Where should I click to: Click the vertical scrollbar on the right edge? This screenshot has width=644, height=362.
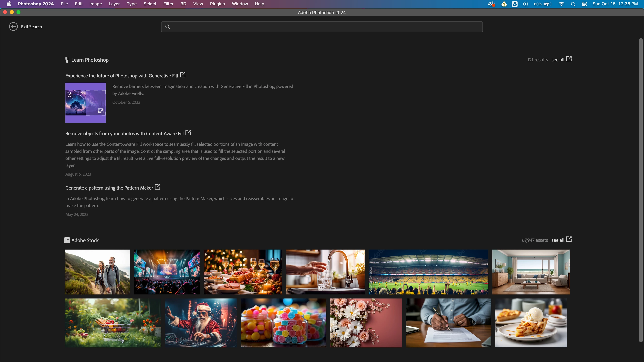click(x=640, y=190)
